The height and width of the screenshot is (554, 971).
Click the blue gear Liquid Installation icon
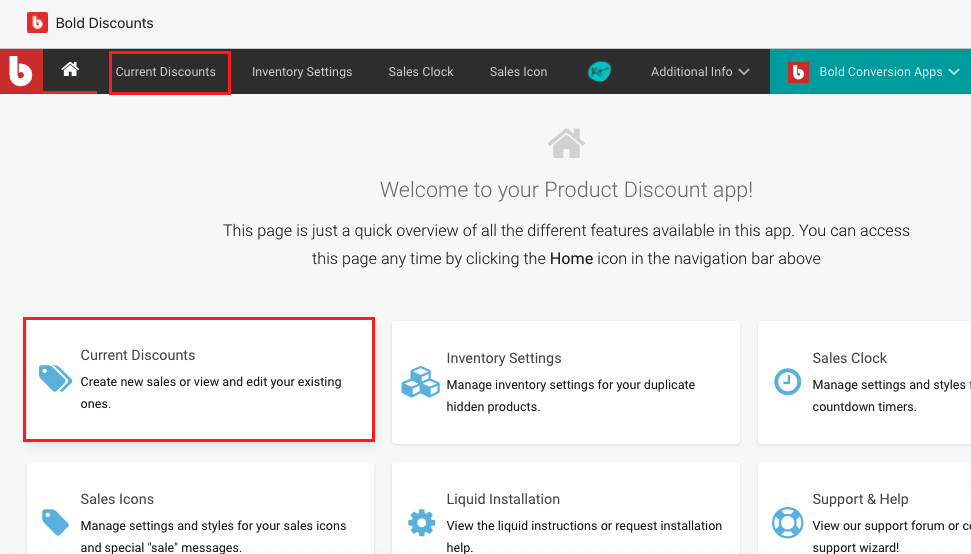pos(421,522)
